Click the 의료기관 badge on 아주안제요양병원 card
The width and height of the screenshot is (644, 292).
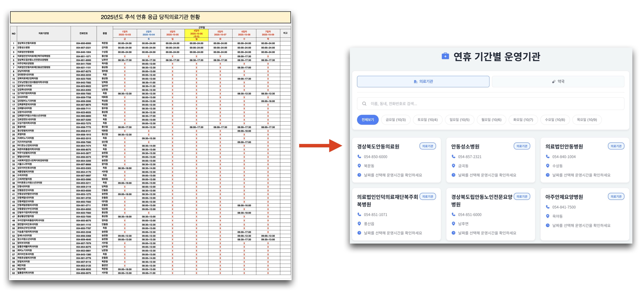616,196
